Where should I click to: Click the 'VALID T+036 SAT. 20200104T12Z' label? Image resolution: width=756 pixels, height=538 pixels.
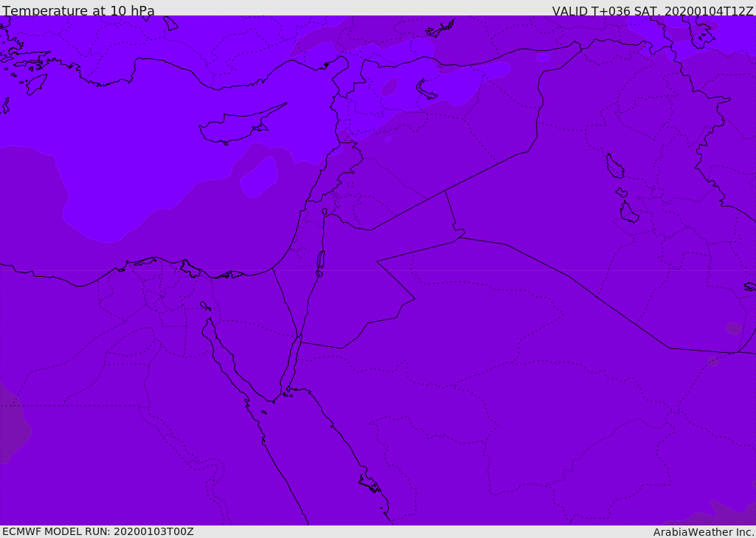(653, 11)
